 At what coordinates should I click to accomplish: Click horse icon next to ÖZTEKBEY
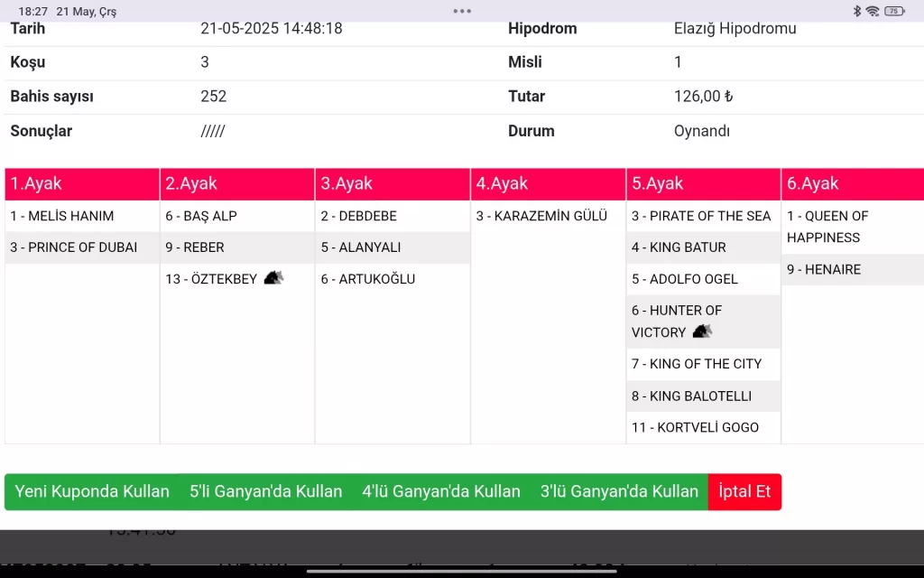point(273,278)
